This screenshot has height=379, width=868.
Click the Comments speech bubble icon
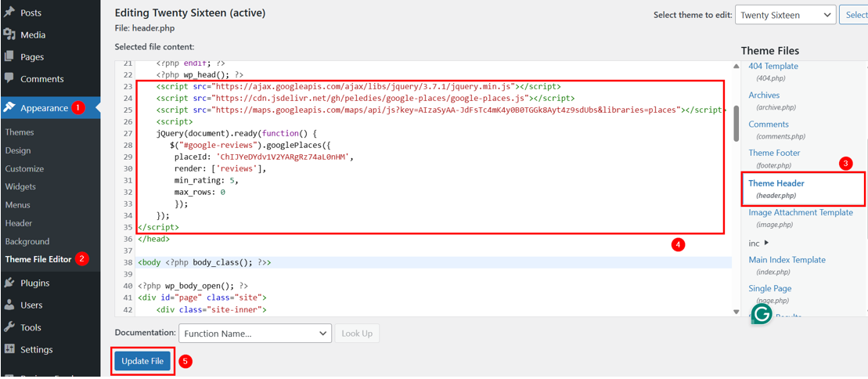9,78
